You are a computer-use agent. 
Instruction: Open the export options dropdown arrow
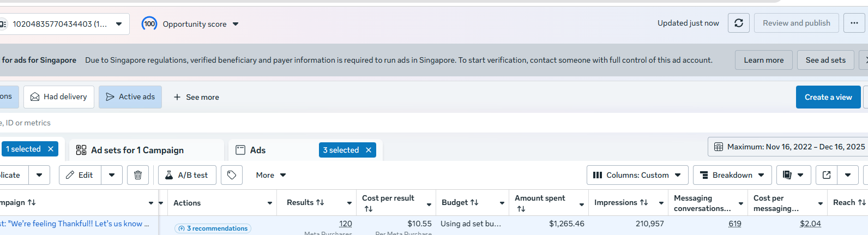tap(848, 175)
